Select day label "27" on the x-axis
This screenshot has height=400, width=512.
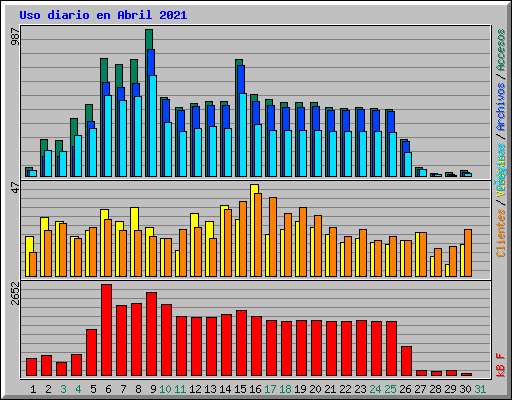click(x=420, y=389)
